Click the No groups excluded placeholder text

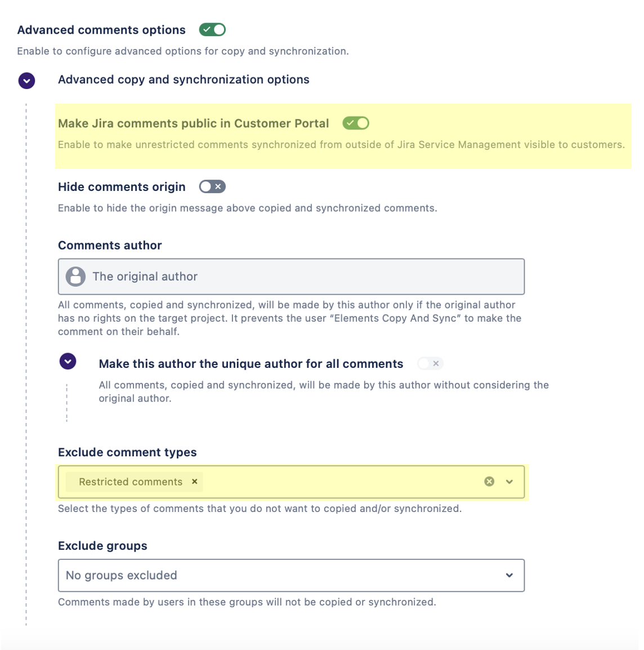click(x=122, y=575)
